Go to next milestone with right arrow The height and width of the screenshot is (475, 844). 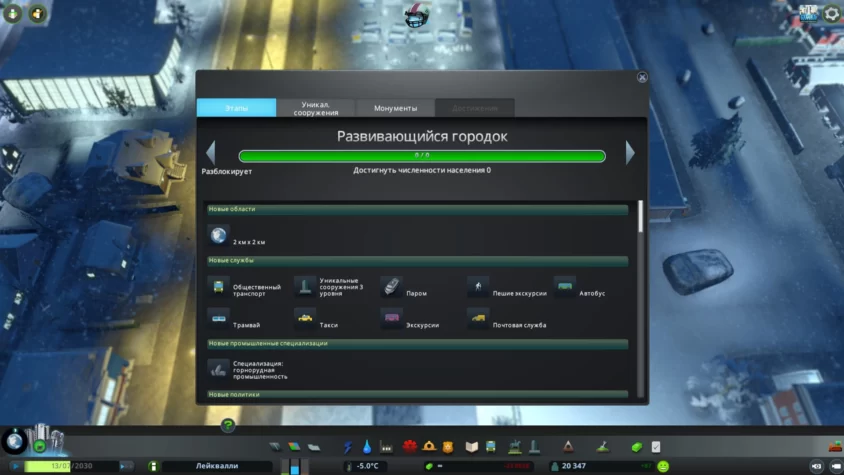pyautogui.click(x=630, y=153)
